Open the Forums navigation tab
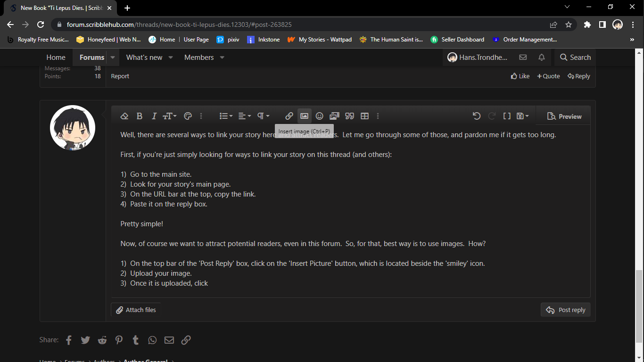 [91, 58]
